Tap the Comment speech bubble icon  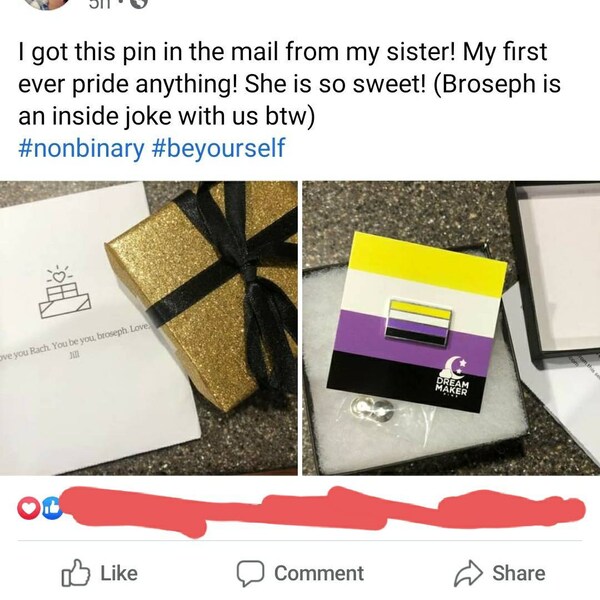coord(250,574)
